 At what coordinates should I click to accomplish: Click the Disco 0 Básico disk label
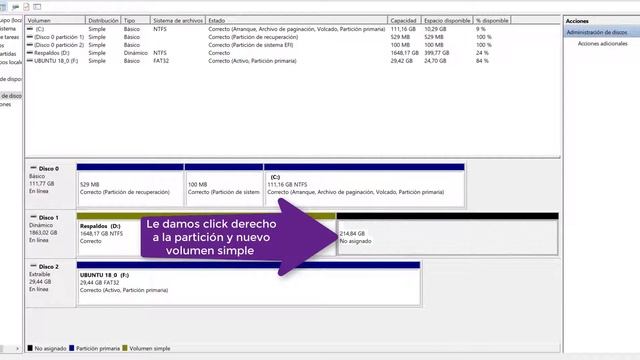[50, 186]
